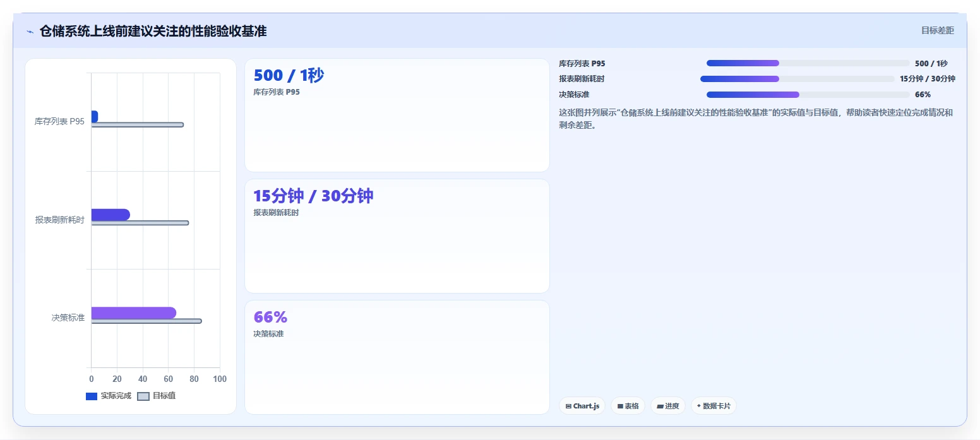This screenshot has width=980, height=440.
Task: Toggle the 目标值 legend swatch
Action: click(x=143, y=396)
